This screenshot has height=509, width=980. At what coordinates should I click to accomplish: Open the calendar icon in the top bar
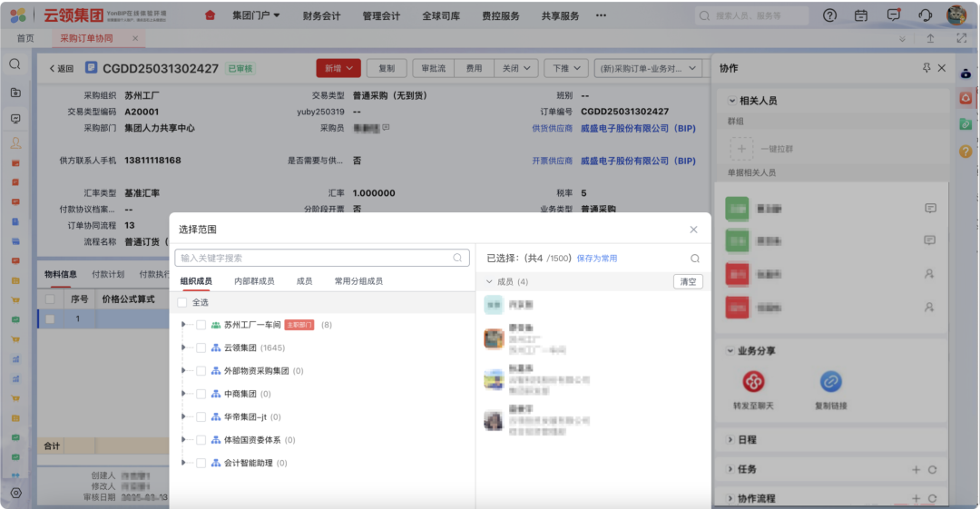pyautogui.click(x=861, y=15)
